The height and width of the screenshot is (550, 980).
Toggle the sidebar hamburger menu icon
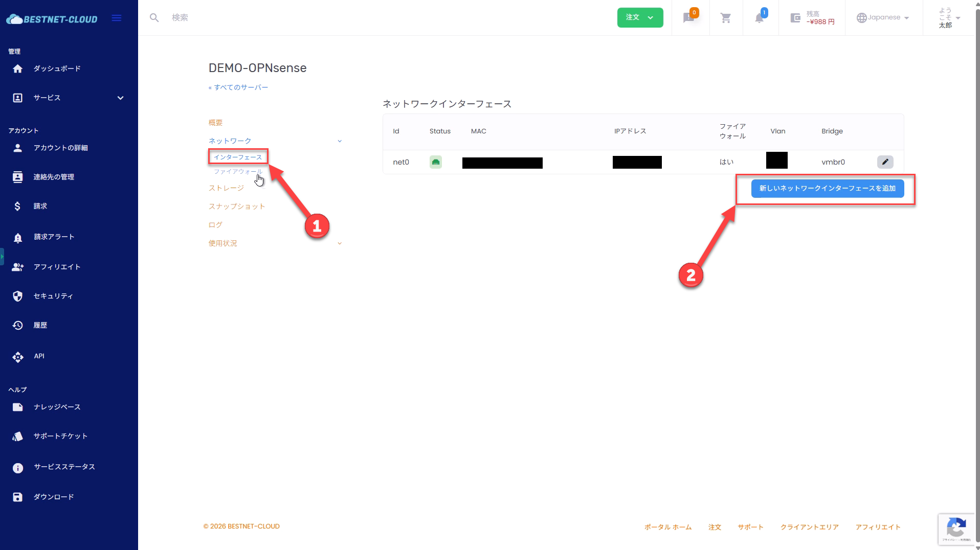coord(117,18)
